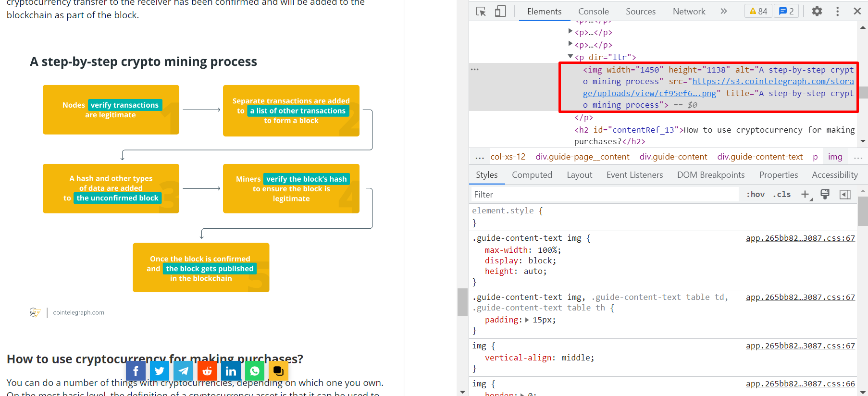Focus the styles Filter input field
The width and height of the screenshot is (868, 396).
(x=603, y=194)
